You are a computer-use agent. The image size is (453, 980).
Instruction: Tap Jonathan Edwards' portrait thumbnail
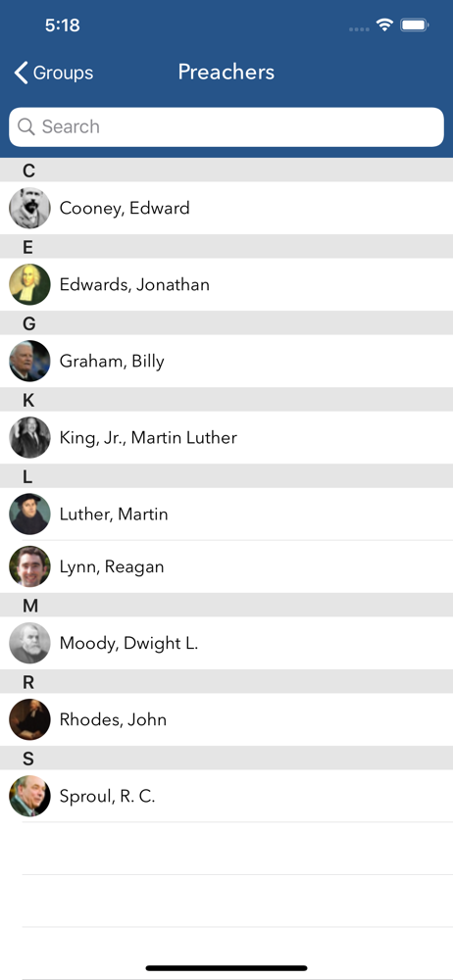pos(29,284)
